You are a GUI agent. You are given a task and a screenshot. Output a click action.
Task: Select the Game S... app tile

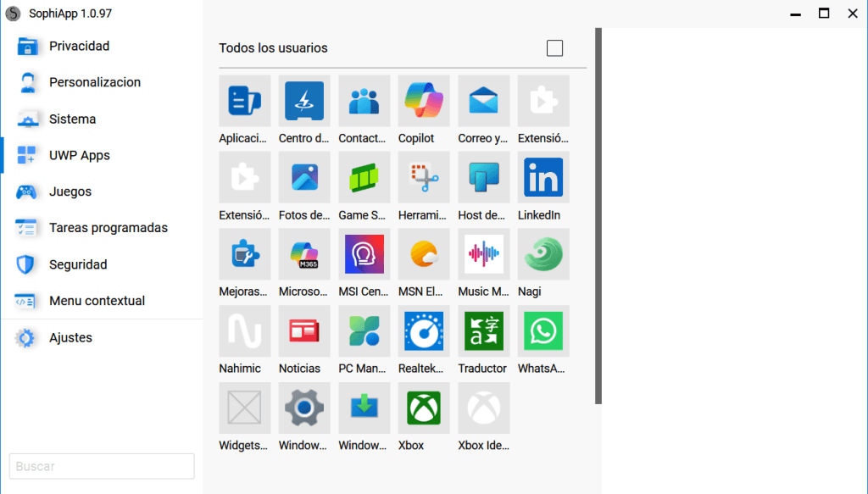pyautogui.click(x=364, y=178)
